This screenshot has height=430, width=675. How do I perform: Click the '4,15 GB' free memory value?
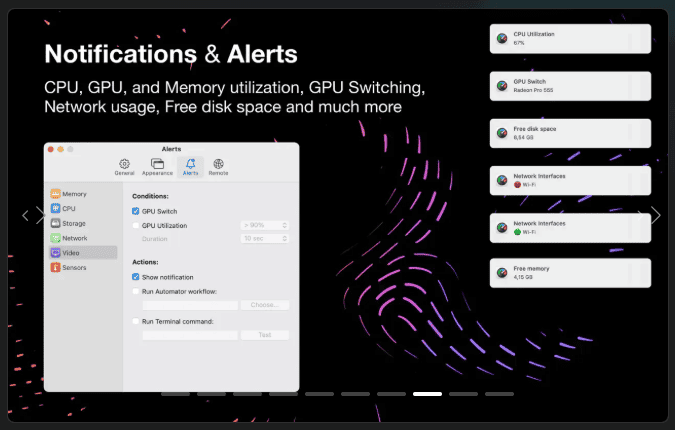pos(523,277)
